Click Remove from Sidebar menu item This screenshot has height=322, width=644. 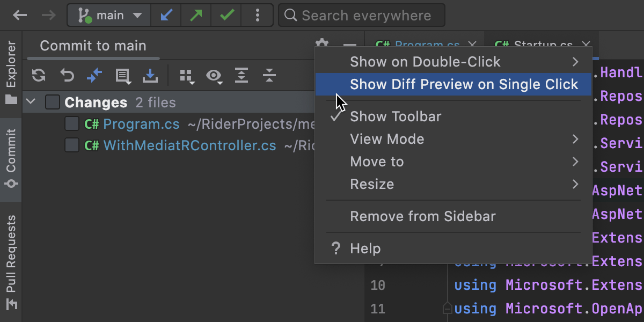tap(422, 216)
